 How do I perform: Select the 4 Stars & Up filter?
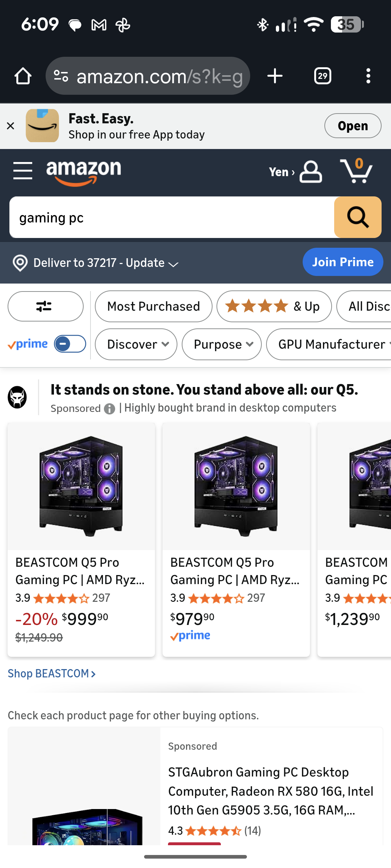point(274,306)
